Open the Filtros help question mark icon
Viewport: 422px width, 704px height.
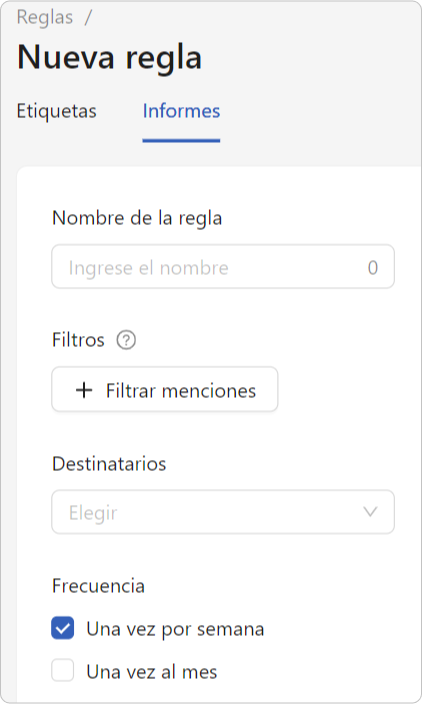click(x=126, y=340)
